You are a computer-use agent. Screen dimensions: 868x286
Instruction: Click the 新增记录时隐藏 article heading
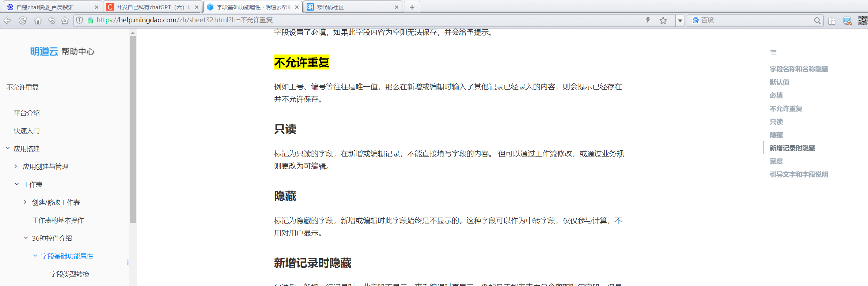[x=312, y=263]
